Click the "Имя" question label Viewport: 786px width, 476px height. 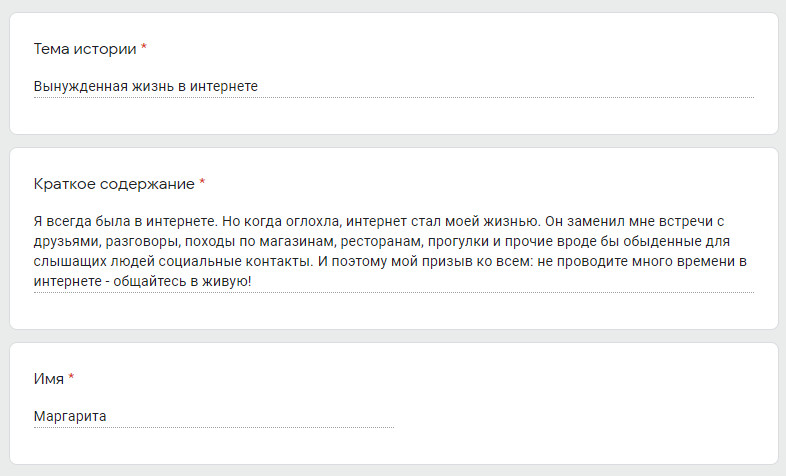coord(49,379)
